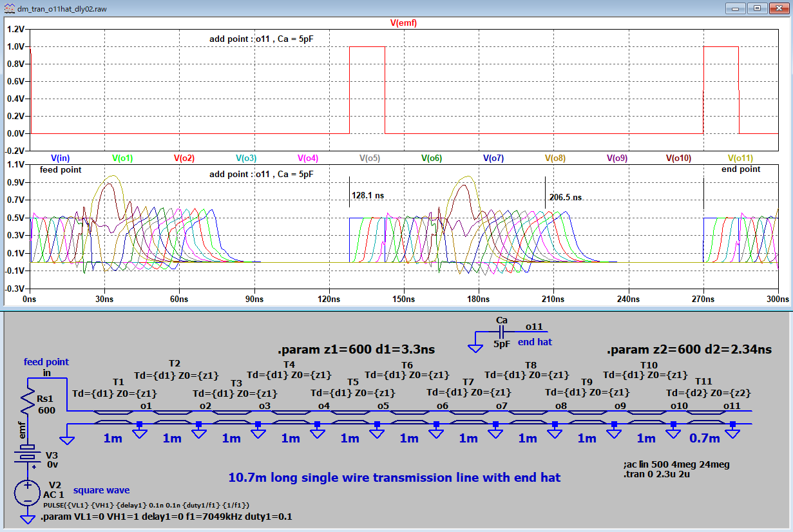This screenshot has width=793, height=532.
Task: Select the V(in) trace label
Action: pyautogui.click(x=60, y=158)
